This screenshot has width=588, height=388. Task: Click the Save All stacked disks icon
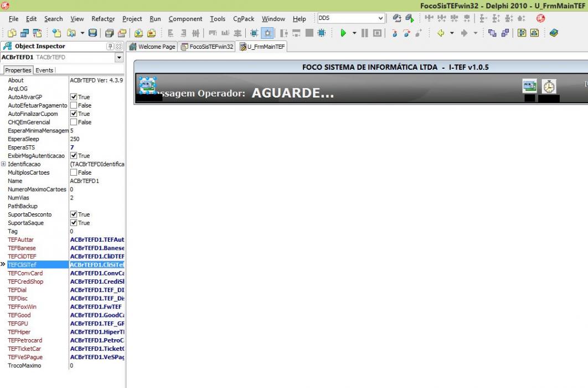tap(110, 33)
